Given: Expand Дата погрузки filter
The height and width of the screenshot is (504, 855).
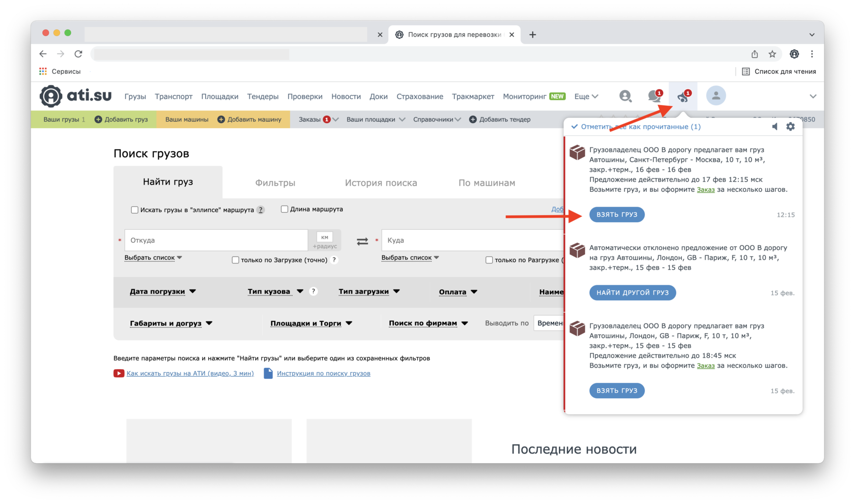Looking at the screenshot, I should pos(163,291).
